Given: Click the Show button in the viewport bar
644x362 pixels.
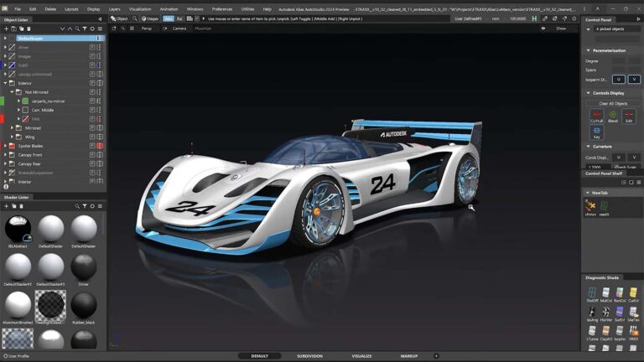Looking at the screenshot, I should pyautogui.click(x=561, y=28).
